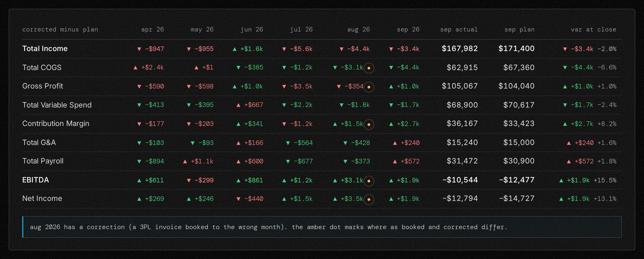Click the EBITDA sep actual value '-$10,544'
644x259 pixels.
[x=460, y=180]
